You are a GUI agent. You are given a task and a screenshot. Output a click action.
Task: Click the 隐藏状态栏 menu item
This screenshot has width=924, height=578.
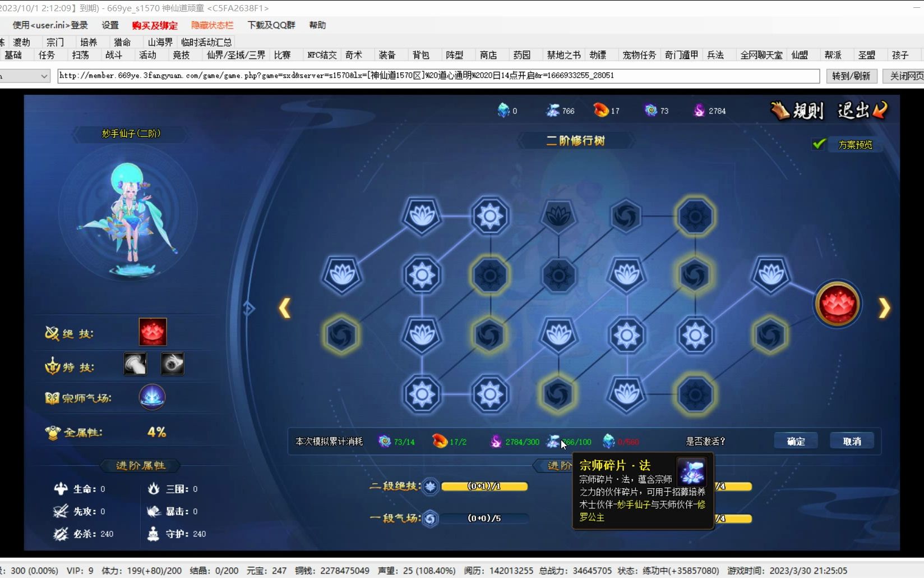pyautogui.click(x=212, y=25)
